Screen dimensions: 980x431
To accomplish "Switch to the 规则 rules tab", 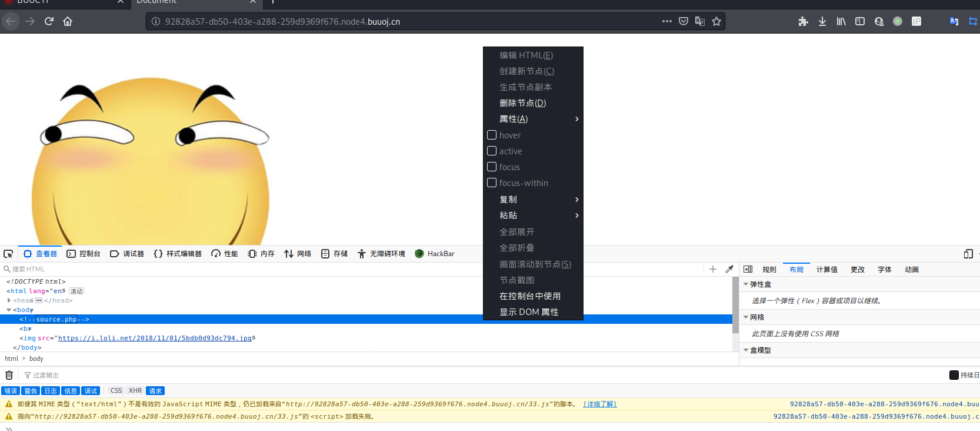I will [769, 270].
